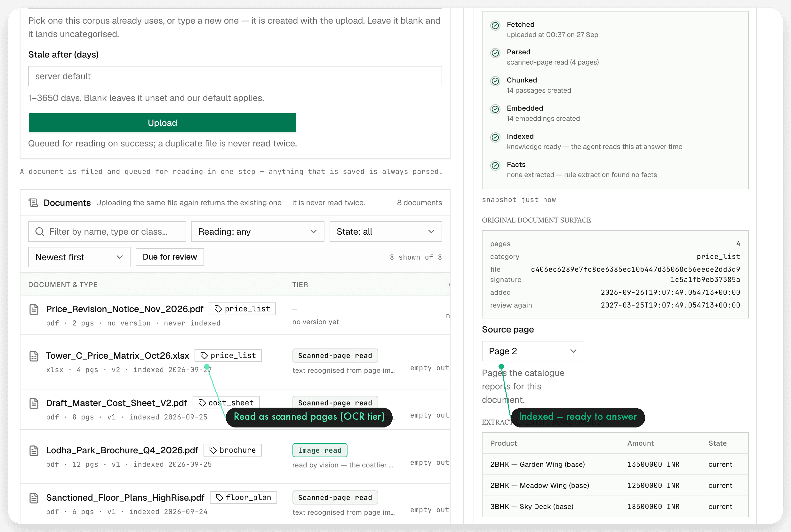
Task: Click the Facts step check icon
Action: [495, 166]
